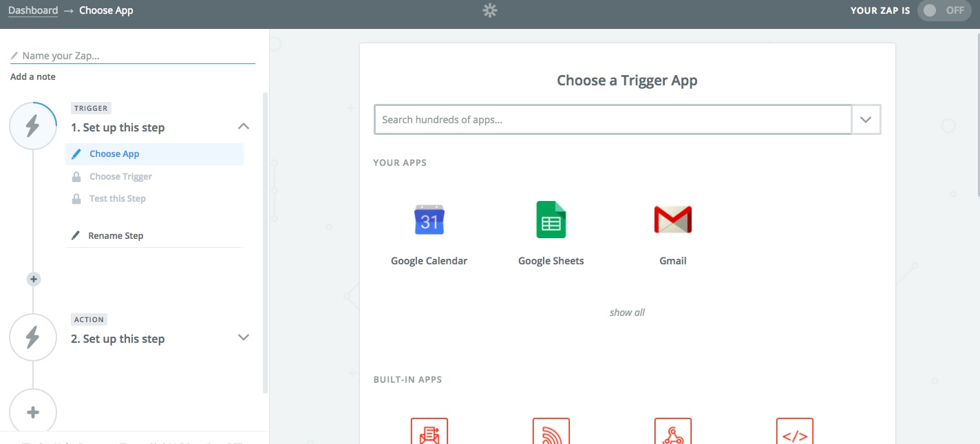
Task: Open the Webhooks built-in app icon
Action: tap(673, 431)
